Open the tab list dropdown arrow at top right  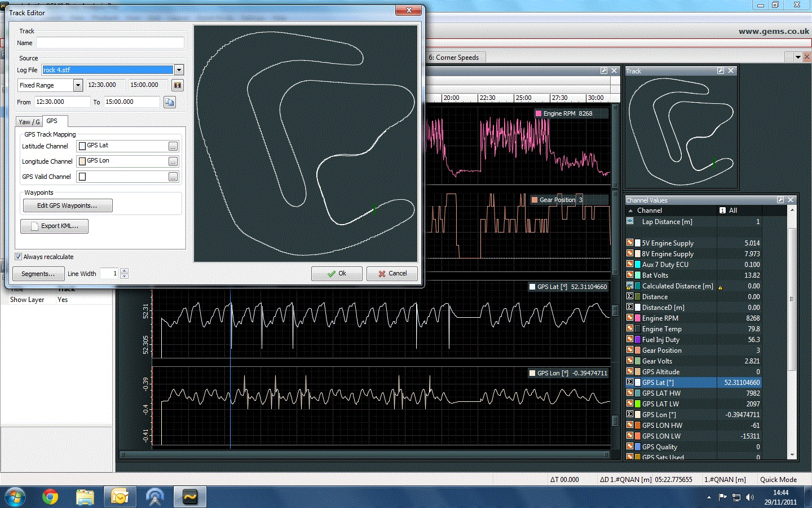[798, 57]
